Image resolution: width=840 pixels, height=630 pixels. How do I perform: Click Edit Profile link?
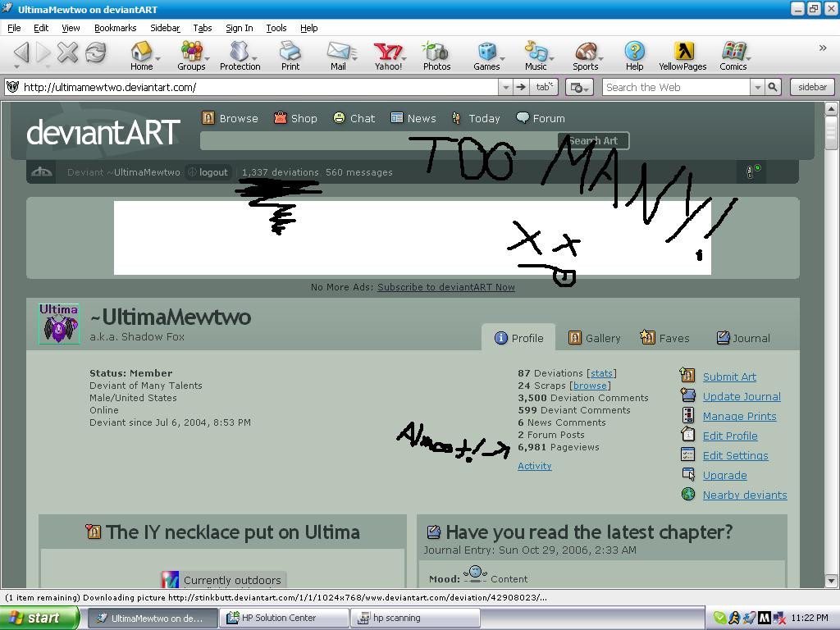(729, 436)
